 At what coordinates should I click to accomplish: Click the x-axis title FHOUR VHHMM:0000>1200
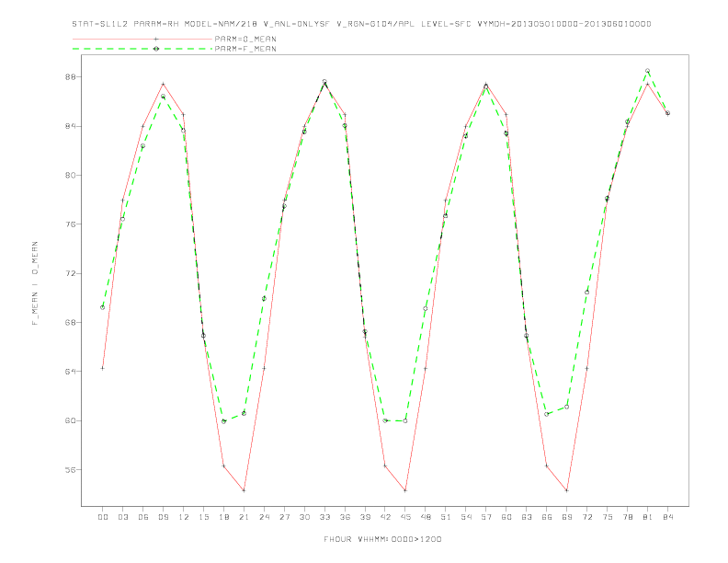[x=382, y=539]
